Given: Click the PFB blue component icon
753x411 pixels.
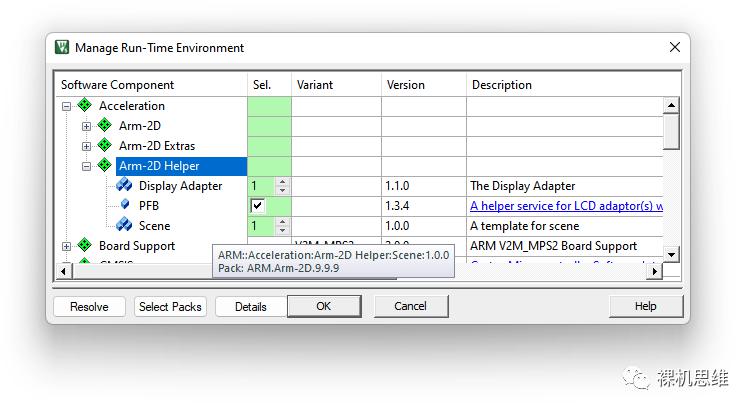Looking at the screenshot, I should [x=124, y=205].
